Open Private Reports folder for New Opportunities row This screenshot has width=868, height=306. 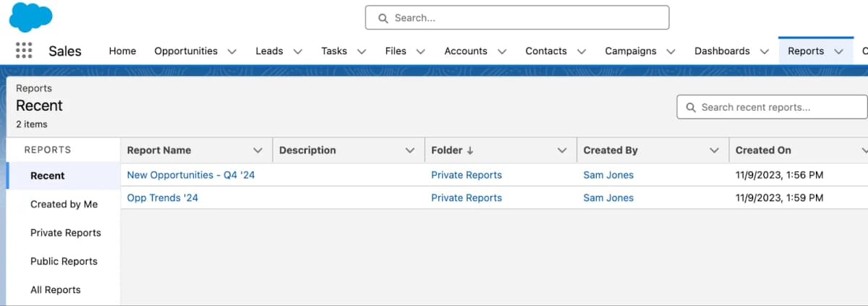(467, 175)
